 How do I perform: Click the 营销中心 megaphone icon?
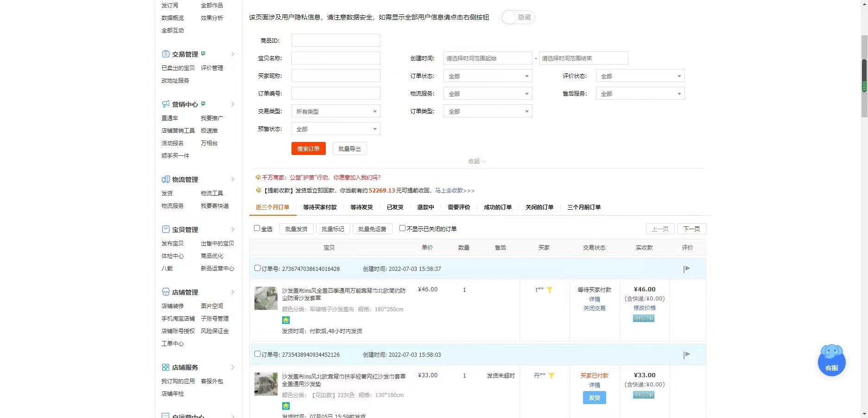165,104
